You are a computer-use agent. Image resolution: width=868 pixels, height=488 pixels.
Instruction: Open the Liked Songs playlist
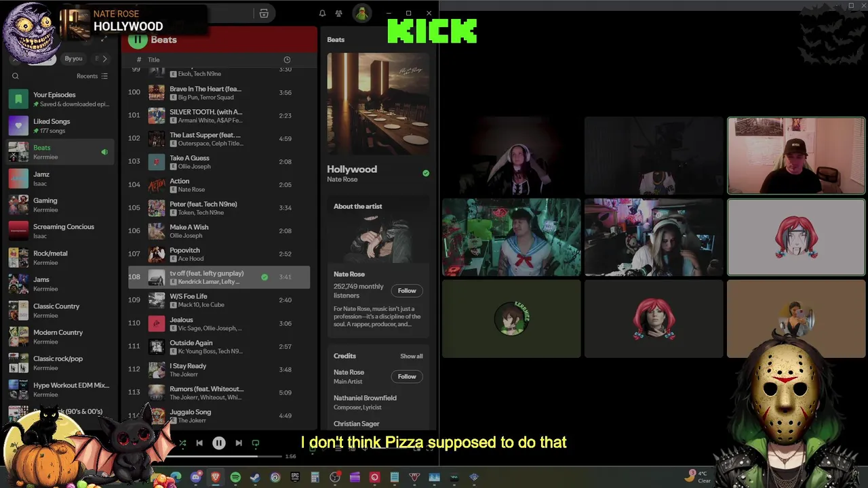(61, 125)
